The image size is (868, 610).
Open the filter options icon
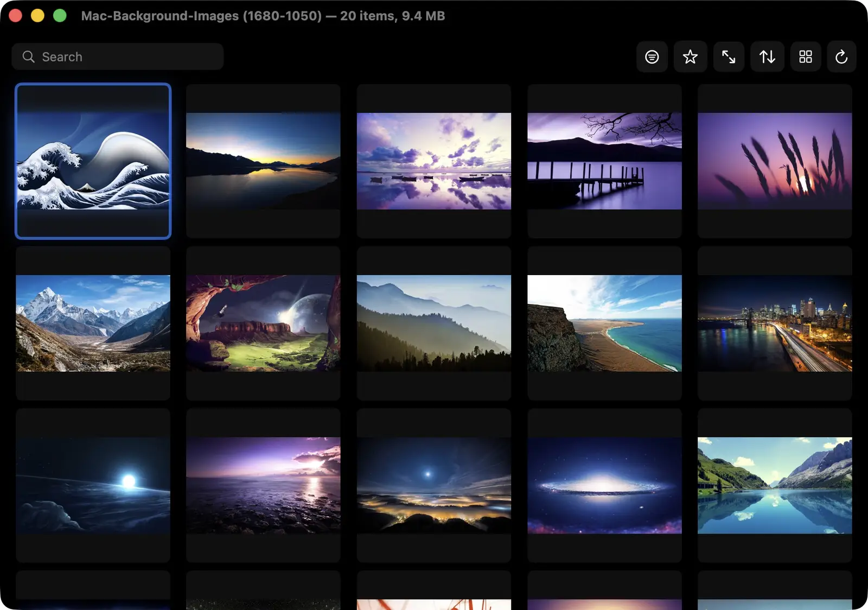coord(652,56)
